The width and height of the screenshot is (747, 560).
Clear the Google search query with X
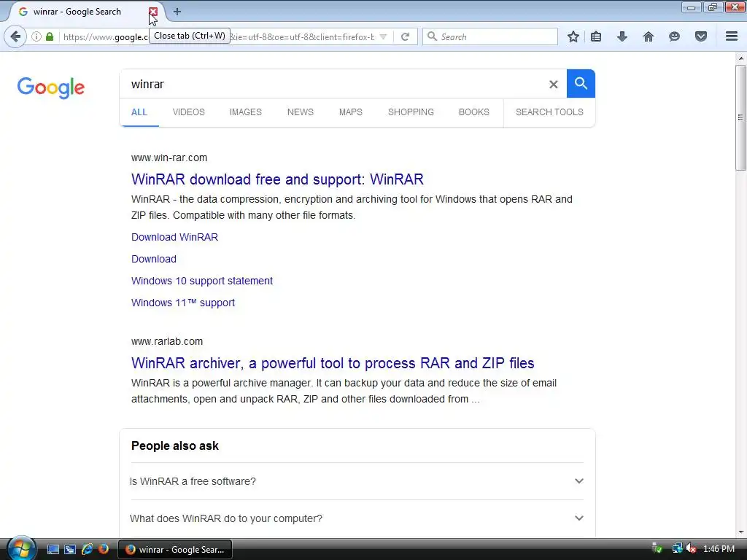click(x=553, y=85)
